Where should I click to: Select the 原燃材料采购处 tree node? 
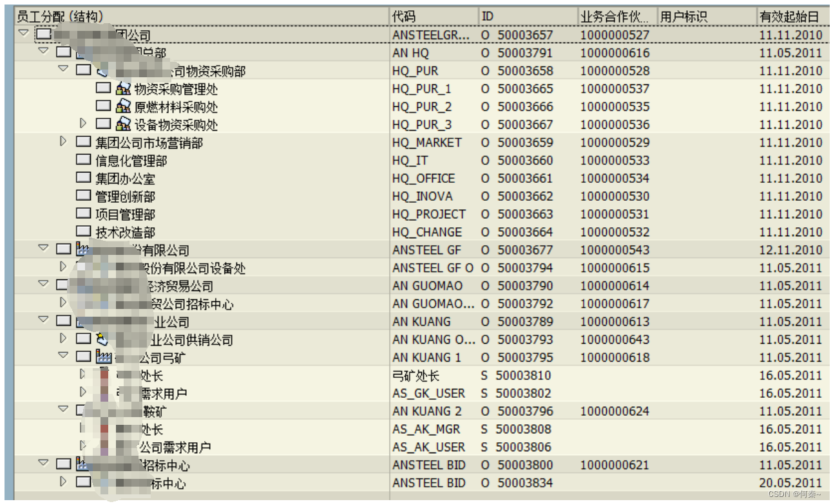pos(176,106)
